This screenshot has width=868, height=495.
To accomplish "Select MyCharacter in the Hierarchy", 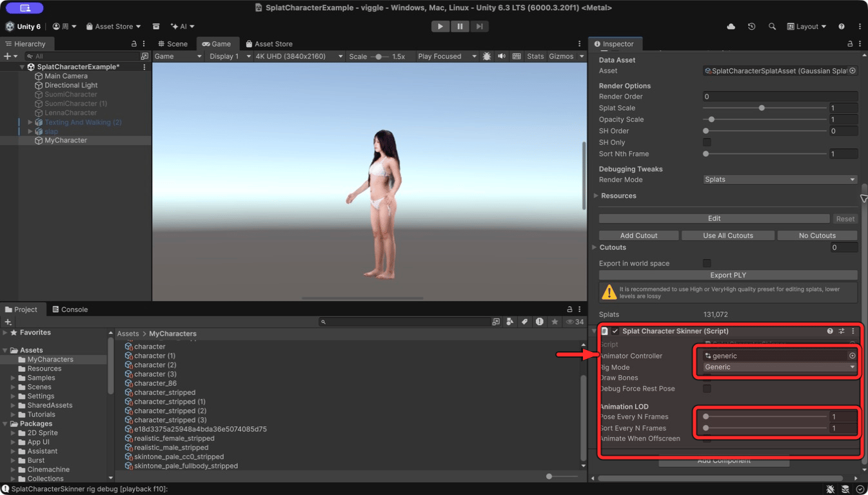I will (x=65, y=140).
